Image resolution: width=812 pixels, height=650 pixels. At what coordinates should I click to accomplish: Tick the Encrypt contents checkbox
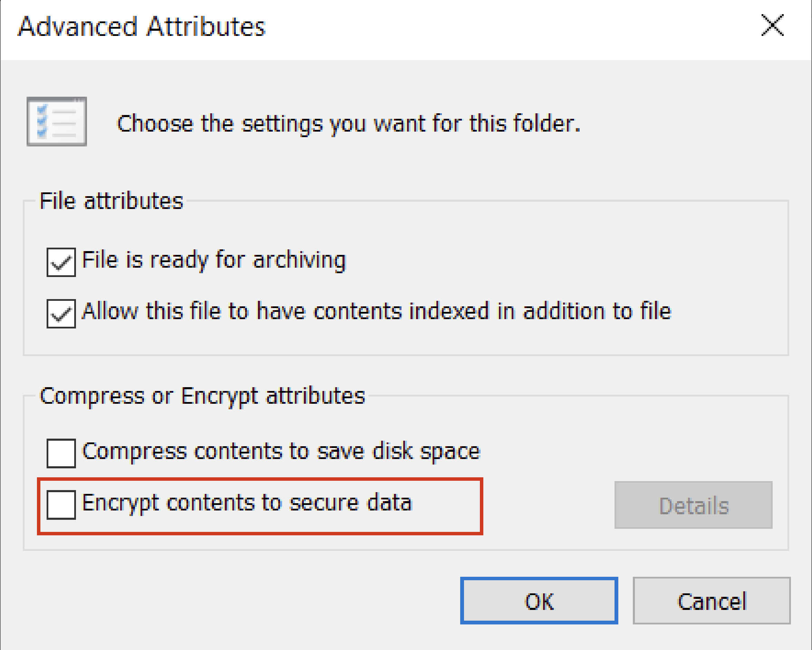click(x=61, y=505)
